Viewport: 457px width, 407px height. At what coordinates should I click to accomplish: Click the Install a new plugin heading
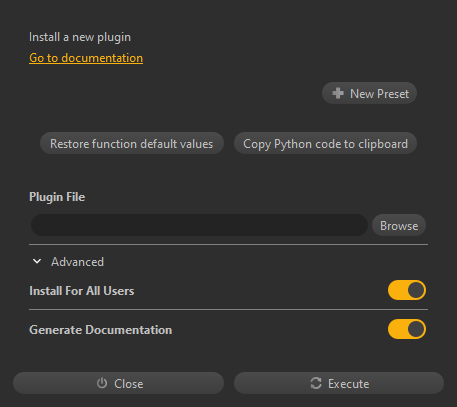pos(80,37)
